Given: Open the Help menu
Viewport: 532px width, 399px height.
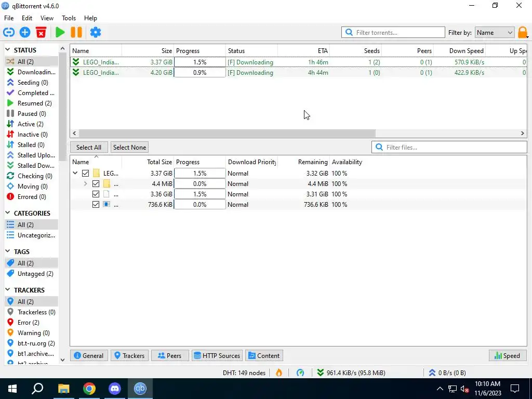Looking at the screenshot, I should pyautogui.click(x=90, y=18).
